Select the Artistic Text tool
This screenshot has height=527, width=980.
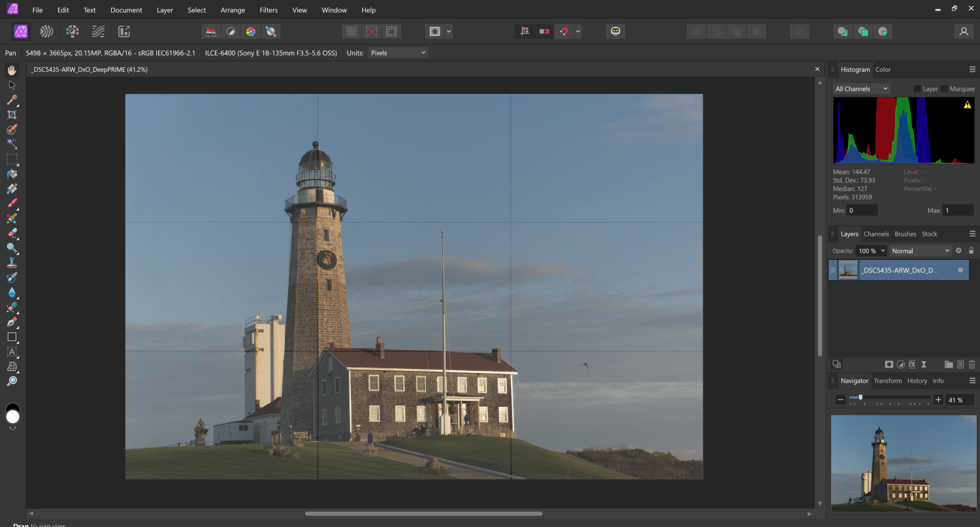click(x=12, y=352)
